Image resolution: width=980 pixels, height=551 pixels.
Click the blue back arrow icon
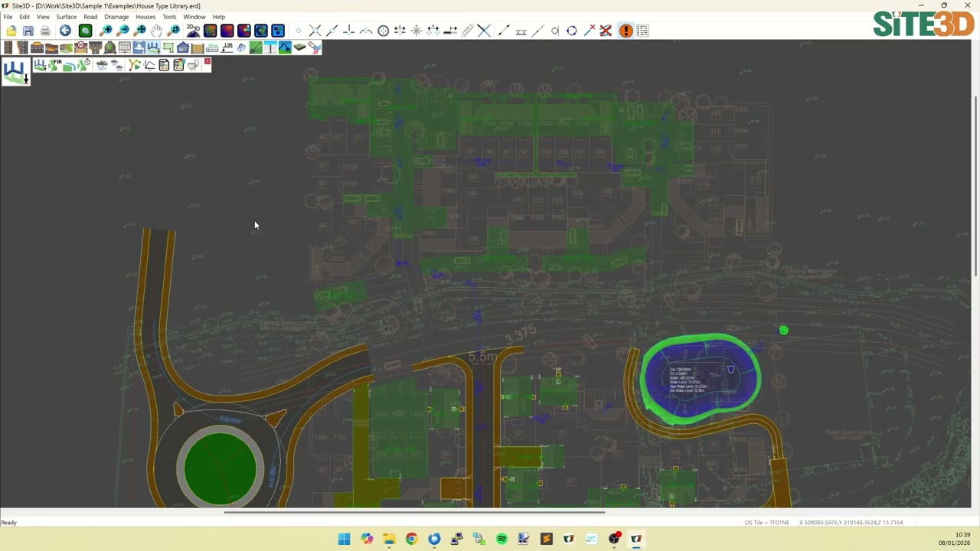[x=65, y=31]
